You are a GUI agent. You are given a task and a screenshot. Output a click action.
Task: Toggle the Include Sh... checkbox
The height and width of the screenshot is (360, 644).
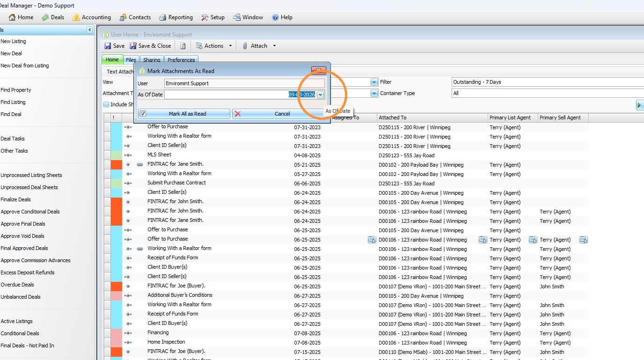point(106,104)
